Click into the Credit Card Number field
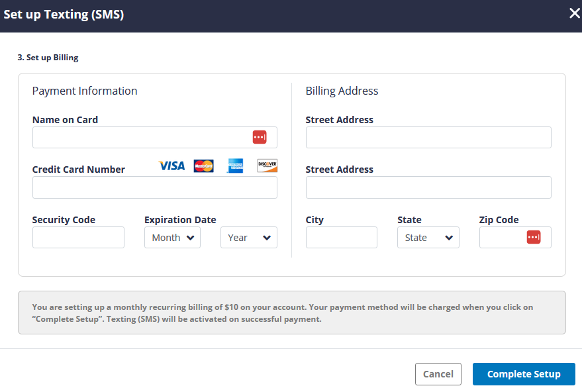Viewport: 582px width, 392px height. pyautogui.click(x=154, y=187)
